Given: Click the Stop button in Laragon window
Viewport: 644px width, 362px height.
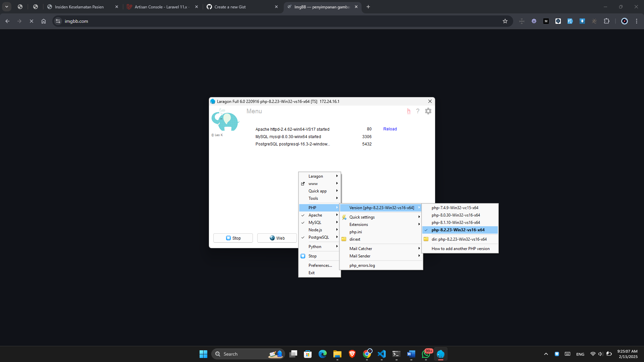Looking at the screenshot, I should click(233, 238).
